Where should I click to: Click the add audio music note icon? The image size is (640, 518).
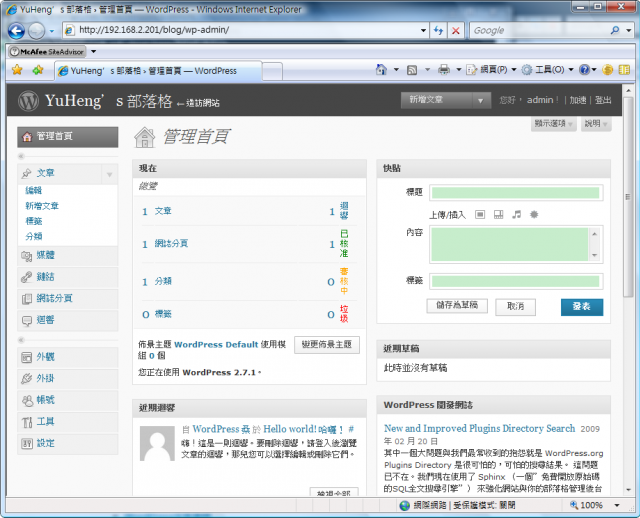[x=517, y=214]
